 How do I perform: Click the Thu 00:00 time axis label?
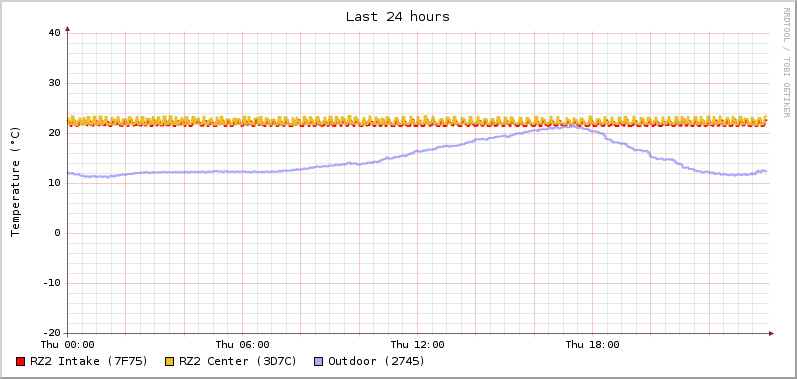click(68, 344)
